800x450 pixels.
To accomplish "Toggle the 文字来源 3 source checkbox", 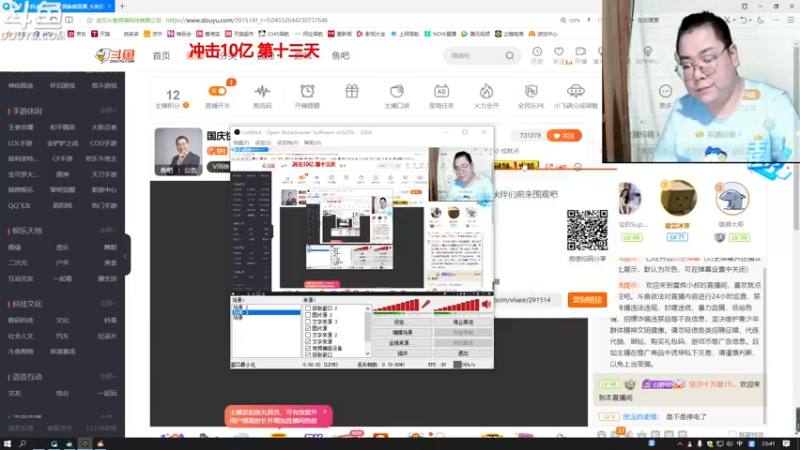I will click(x=308, y=322).
